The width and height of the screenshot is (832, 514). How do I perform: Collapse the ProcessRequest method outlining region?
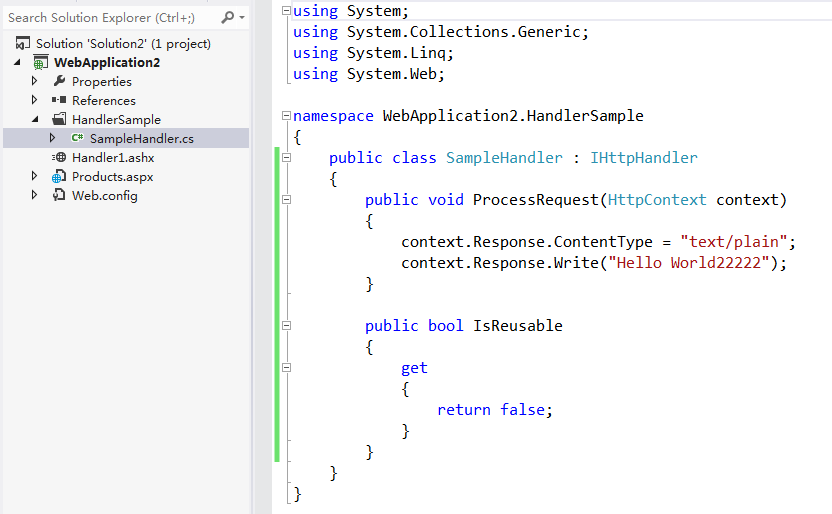point(287,199)
